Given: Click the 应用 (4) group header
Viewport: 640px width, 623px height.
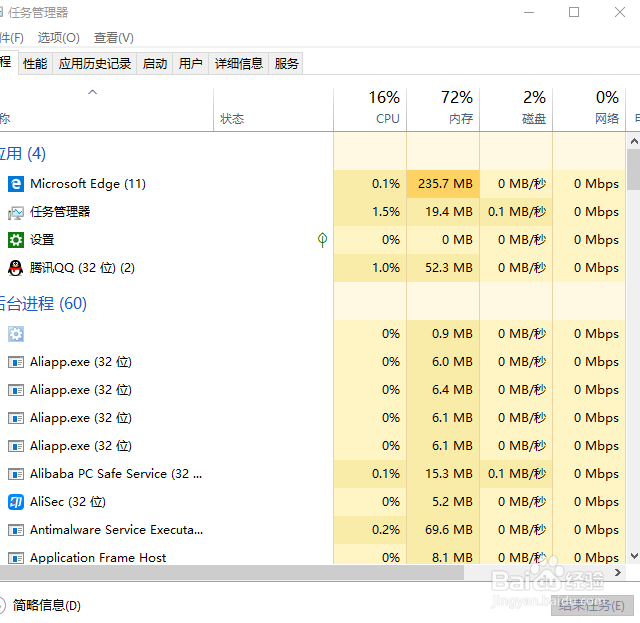Looking at the screenshot, I should 23,154.
